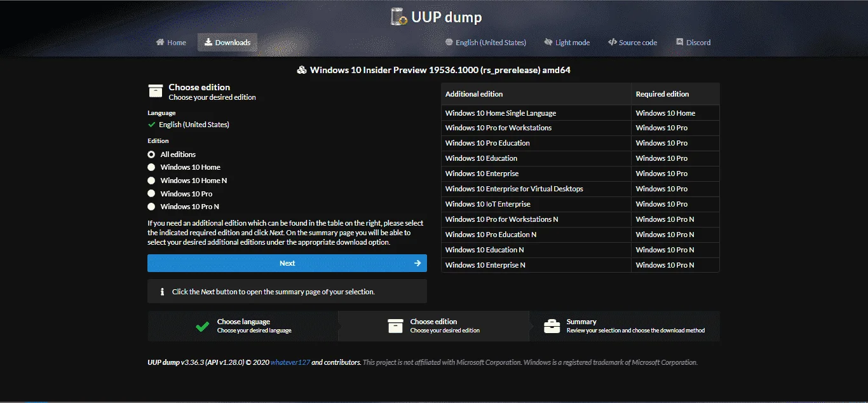Click the blue Next button

[x=287, y=263]
